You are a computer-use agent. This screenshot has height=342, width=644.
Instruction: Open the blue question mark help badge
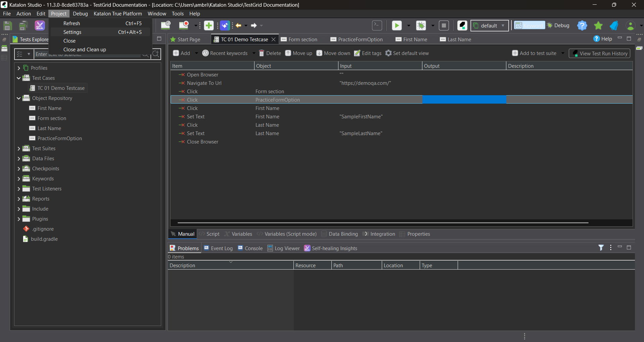582,25
